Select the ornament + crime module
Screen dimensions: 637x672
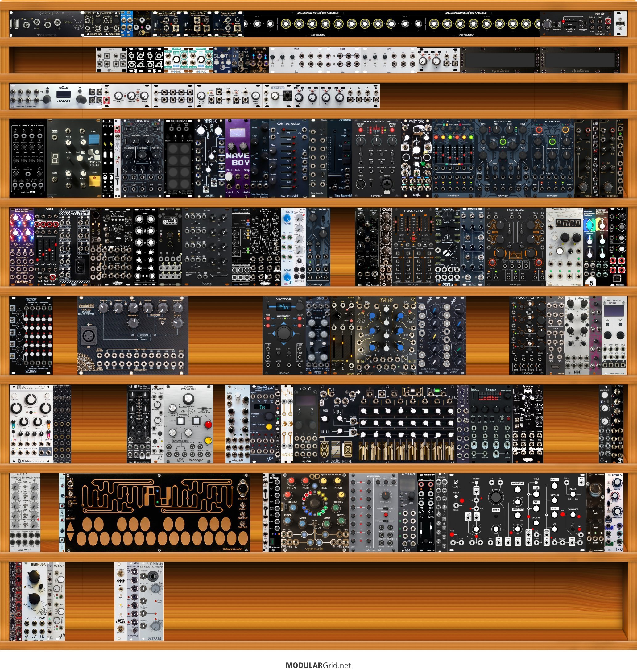tap(614, 335)
